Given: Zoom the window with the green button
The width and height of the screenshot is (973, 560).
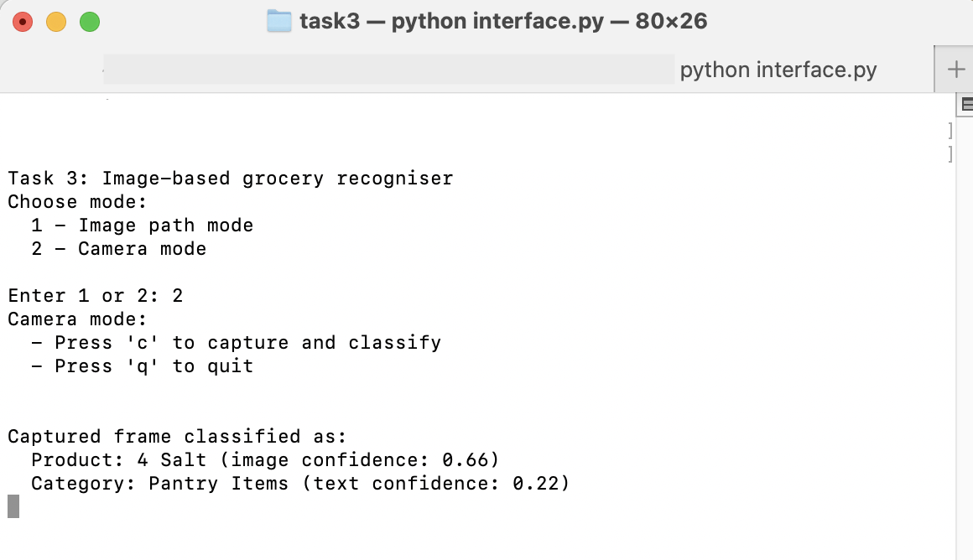Looking at the screenshot, I should 90,22.
